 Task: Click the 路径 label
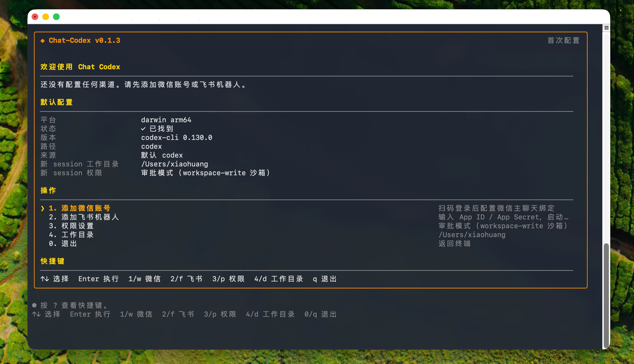pos(48,146)
